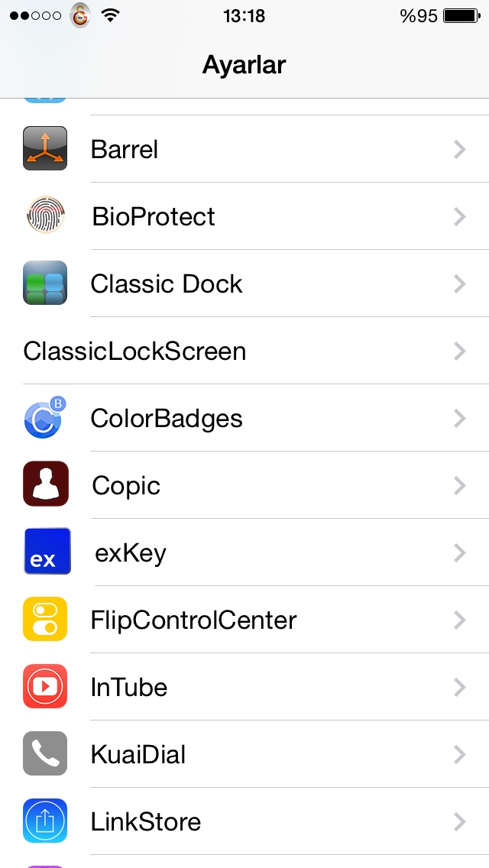
Task: Tap the BioProtect fingerprint icon
Action: 45,215
